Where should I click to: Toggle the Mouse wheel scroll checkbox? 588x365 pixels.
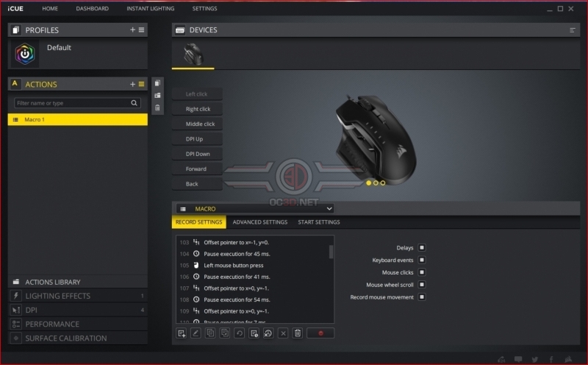coord(422,285)
